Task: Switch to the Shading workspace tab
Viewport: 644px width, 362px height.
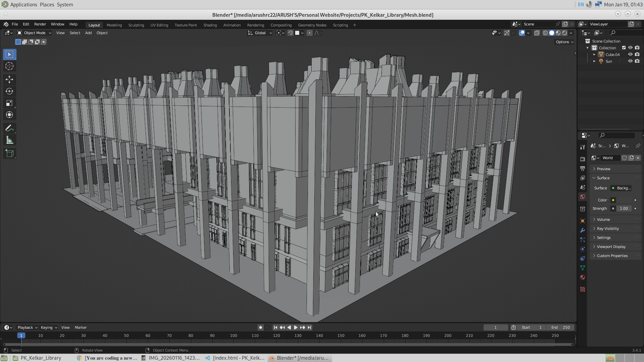Action: [x=210, y=25]
